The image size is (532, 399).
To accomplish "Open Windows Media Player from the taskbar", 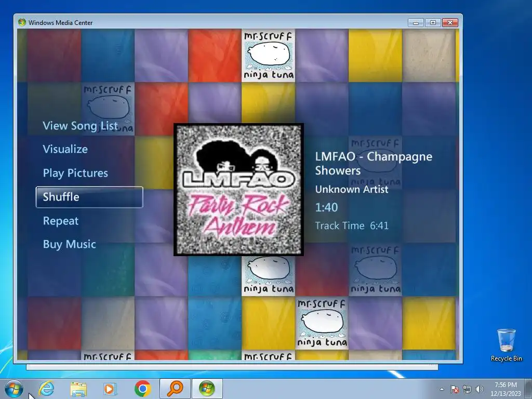I will click(x=110, y=389).
